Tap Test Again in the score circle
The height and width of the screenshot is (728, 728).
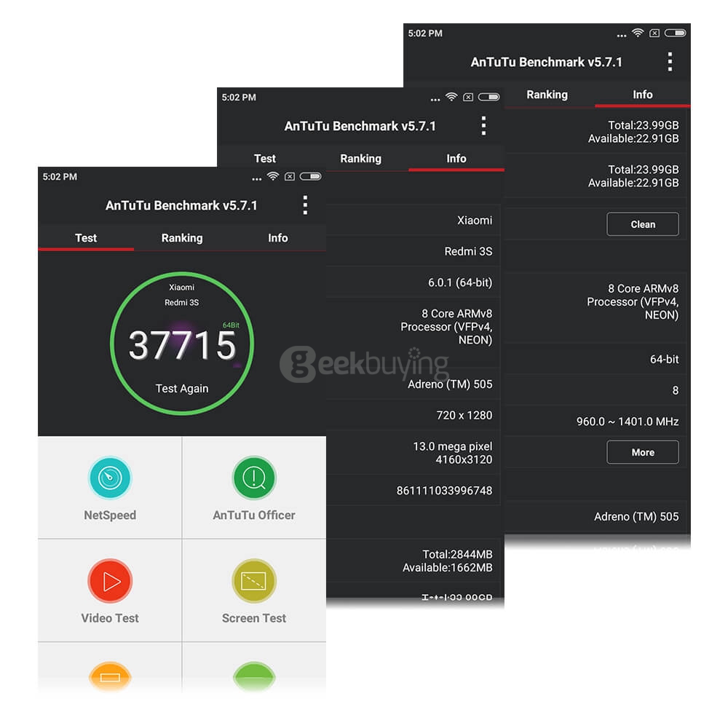pyautogui.click(x=182, y=389)
